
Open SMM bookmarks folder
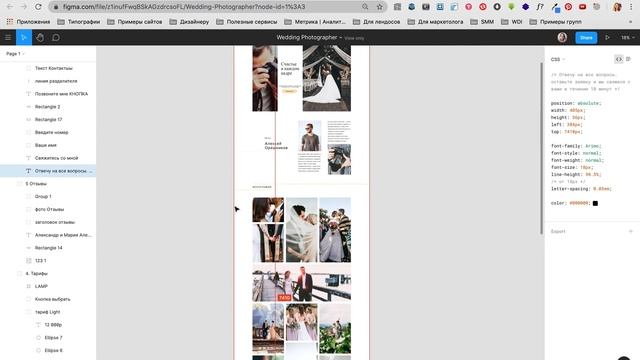pos(482,22)
